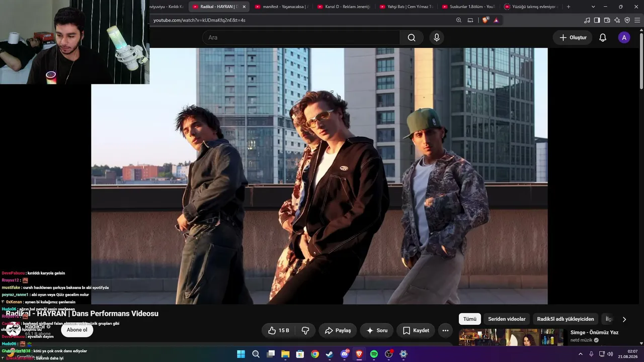Image resolution: width=644 pixels, height=362 pixels.
Task: Click the YouTube 'Ara' search field
Action: coord(301,38)
